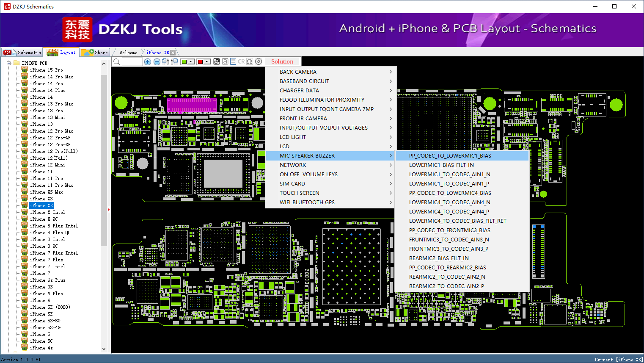Close the iPhone XR tab
This screenshot has height=363, width=644.
click(x=173, y=53)
